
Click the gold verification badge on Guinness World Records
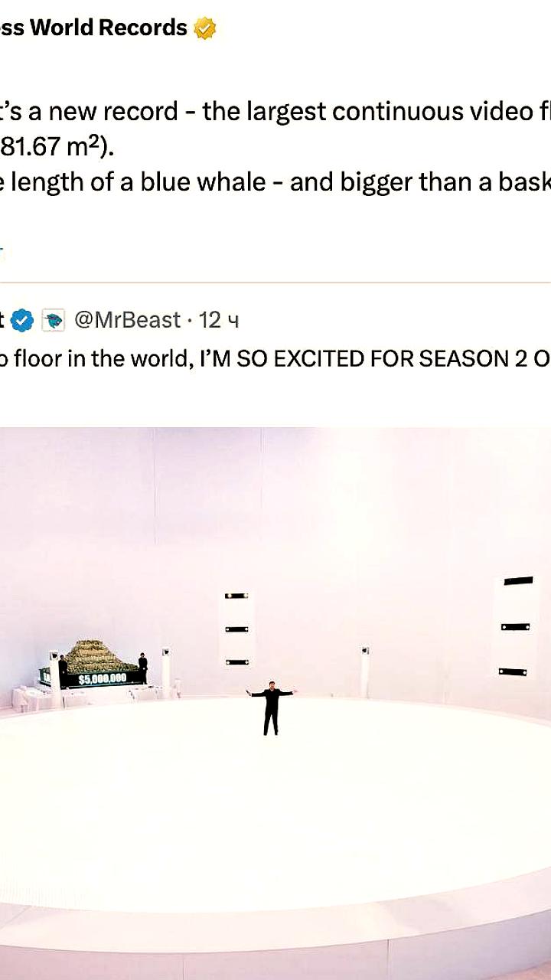203,28
